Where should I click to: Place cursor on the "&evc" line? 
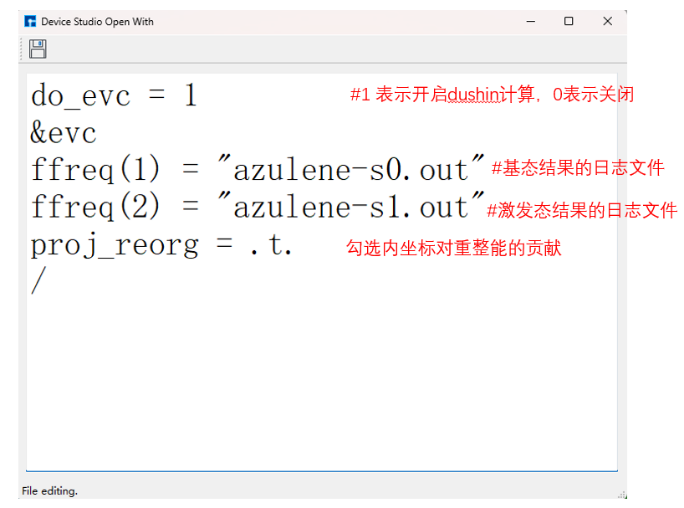[x=63, y=133]
